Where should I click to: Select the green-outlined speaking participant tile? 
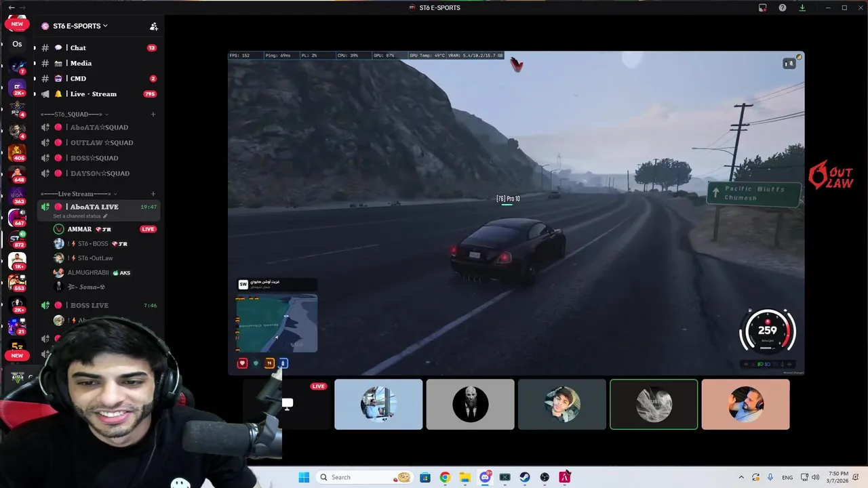pyautogui.click(x=654, y=405)
